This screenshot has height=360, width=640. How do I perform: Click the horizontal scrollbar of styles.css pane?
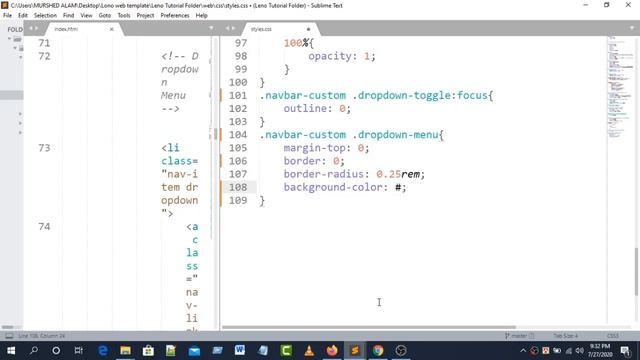[x=369, y=327]
